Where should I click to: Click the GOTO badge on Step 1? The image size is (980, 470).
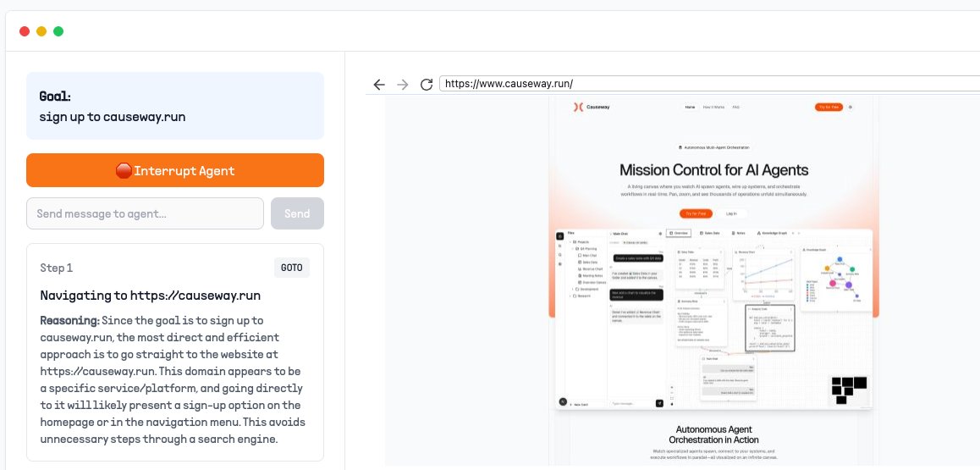point(291,268)
